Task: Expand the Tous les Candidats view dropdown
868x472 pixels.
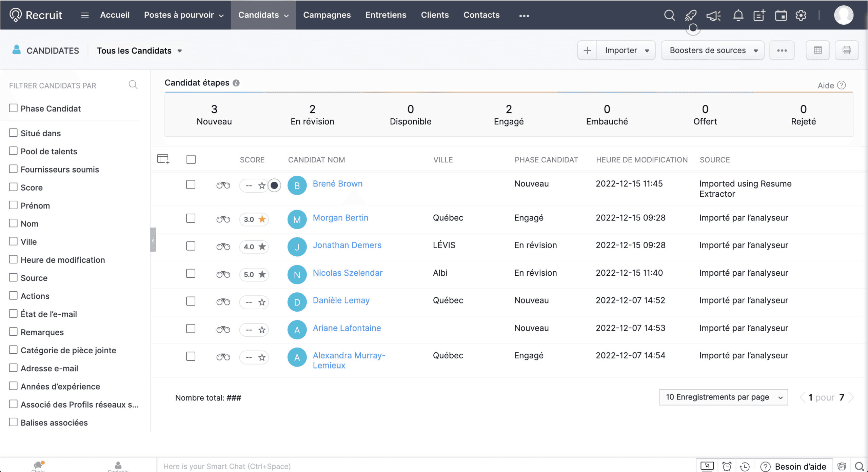Action: [139, 51]
